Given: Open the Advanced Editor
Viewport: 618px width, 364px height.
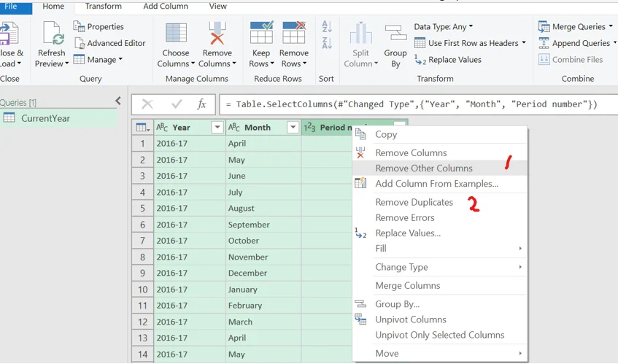Looking at the screenshot, I should [110, 43].
